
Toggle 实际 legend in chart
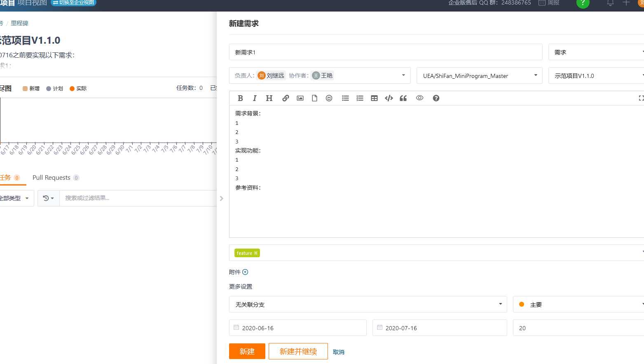(78, 89)
